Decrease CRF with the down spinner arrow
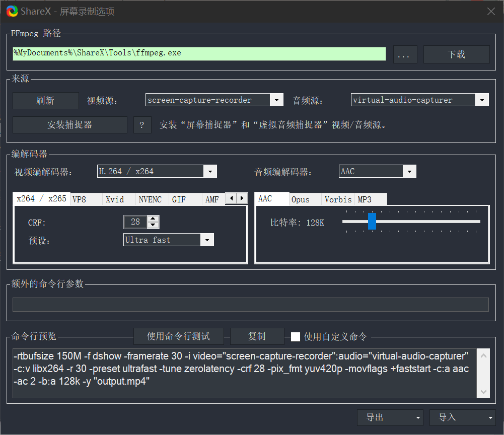The width and height of the screenshot is (504, 435). tap(153, 225)
